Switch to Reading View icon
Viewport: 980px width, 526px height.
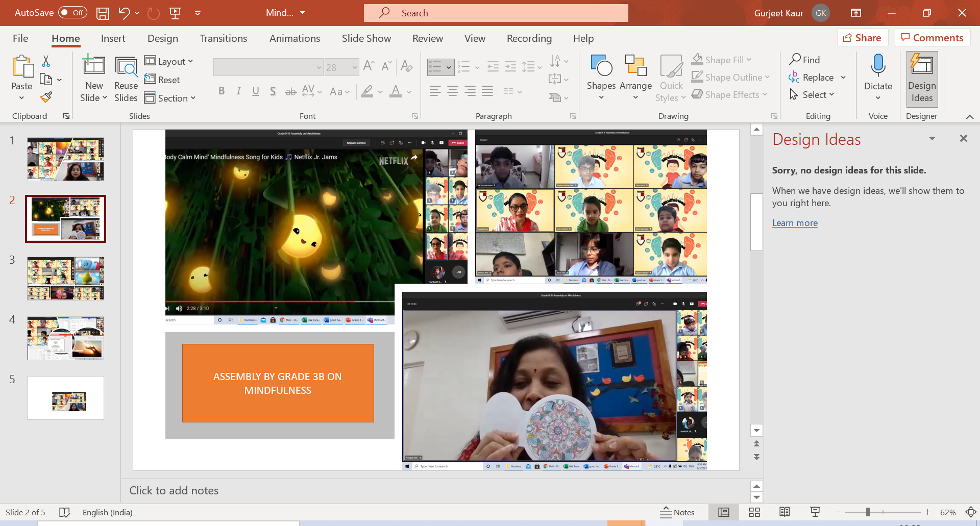click(785, 512)
